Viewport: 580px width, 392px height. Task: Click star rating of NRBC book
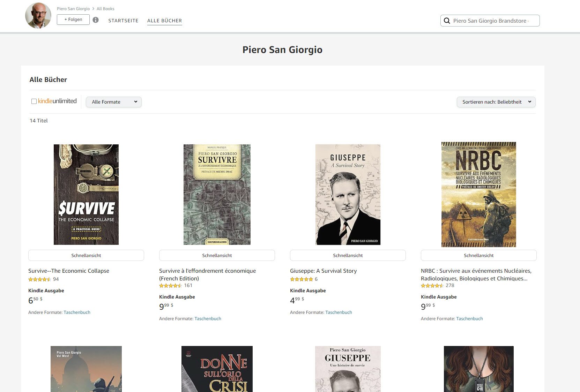point(432,286)
